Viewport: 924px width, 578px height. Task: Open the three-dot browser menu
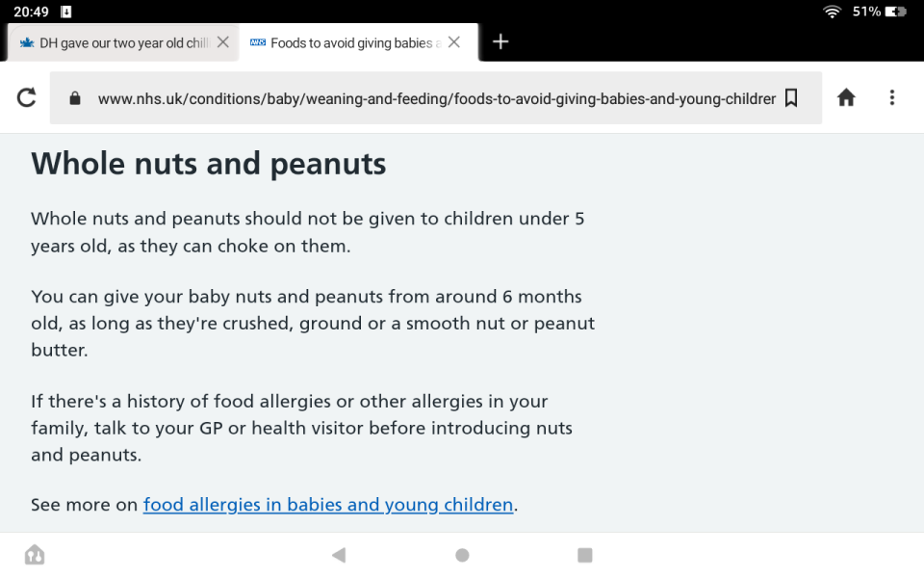tap(892, 97)
